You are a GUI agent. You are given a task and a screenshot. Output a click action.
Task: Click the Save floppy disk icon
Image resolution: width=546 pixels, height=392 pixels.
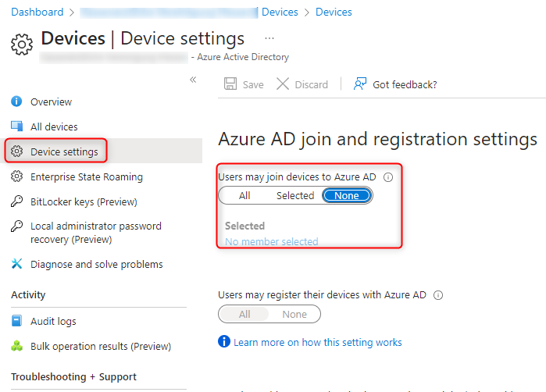230,84
